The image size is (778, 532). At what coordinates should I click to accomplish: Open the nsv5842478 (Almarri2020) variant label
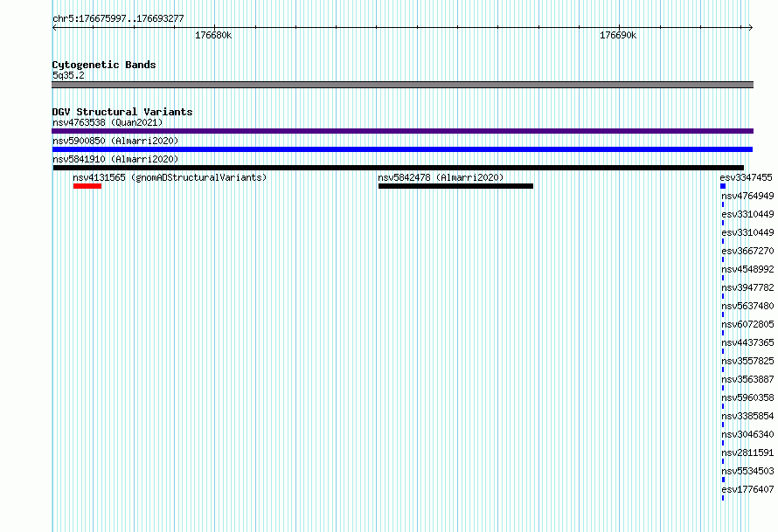pos(441,177)
